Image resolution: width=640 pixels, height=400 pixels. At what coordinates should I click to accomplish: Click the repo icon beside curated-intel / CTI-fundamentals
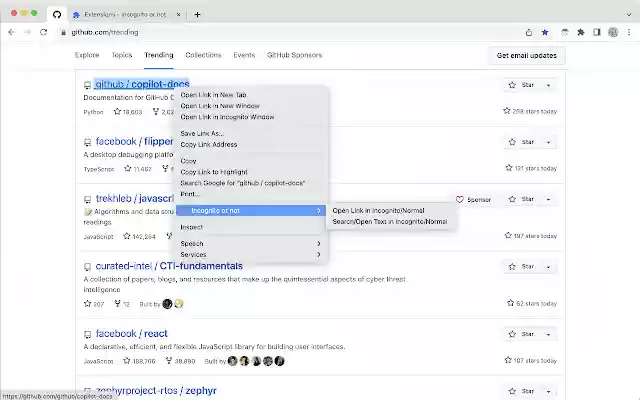coord(87,267)
